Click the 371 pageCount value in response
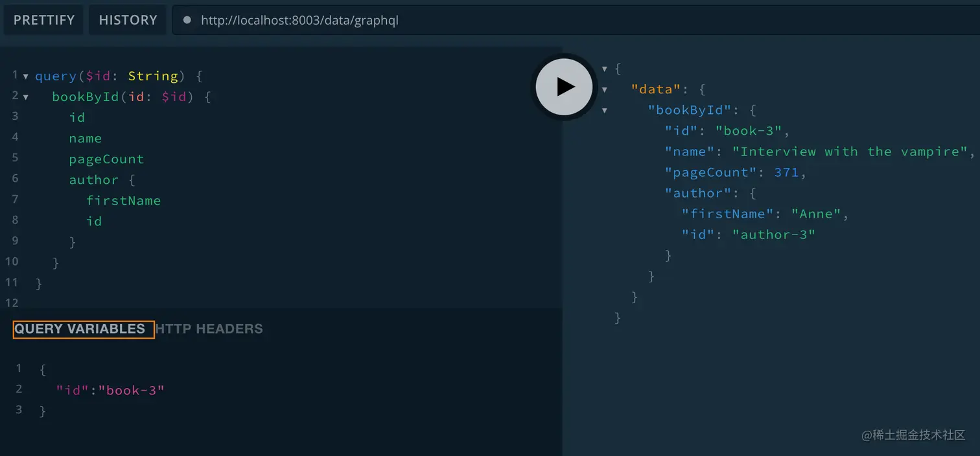 (x=786, y=172)
